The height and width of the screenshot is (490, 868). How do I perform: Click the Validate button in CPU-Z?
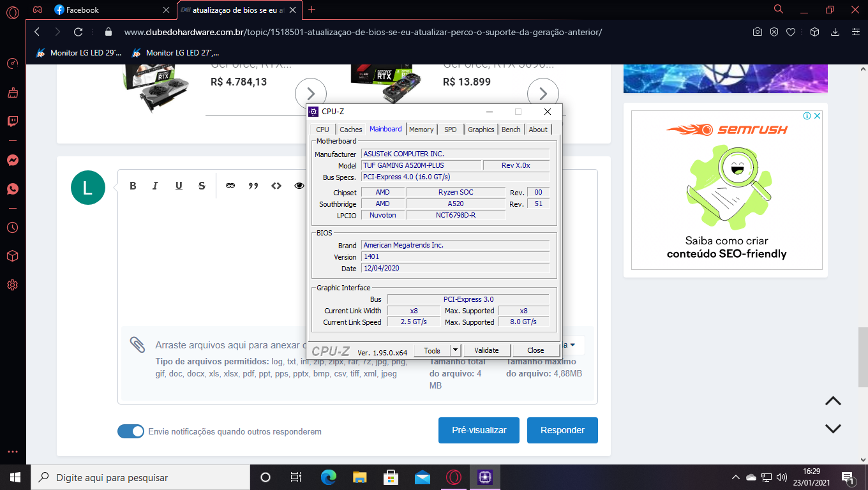point(486,350)
